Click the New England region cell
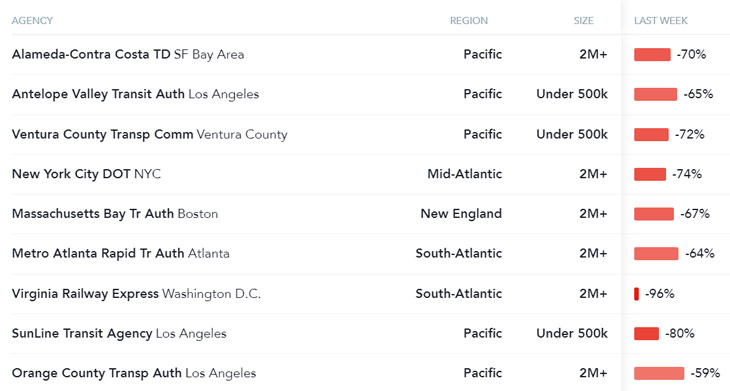Viewport: 730px width, 391px height. tap(461, 214)
